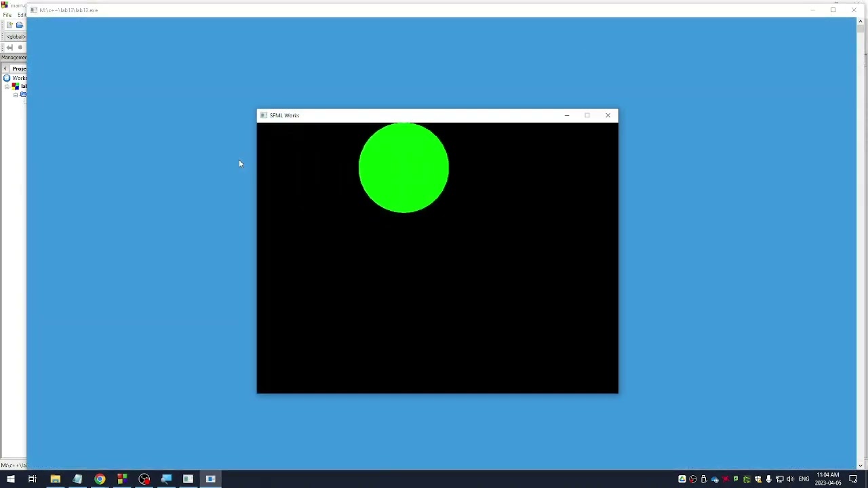
Task: Close the lab13.exe console window
Action: pos(854,10)
